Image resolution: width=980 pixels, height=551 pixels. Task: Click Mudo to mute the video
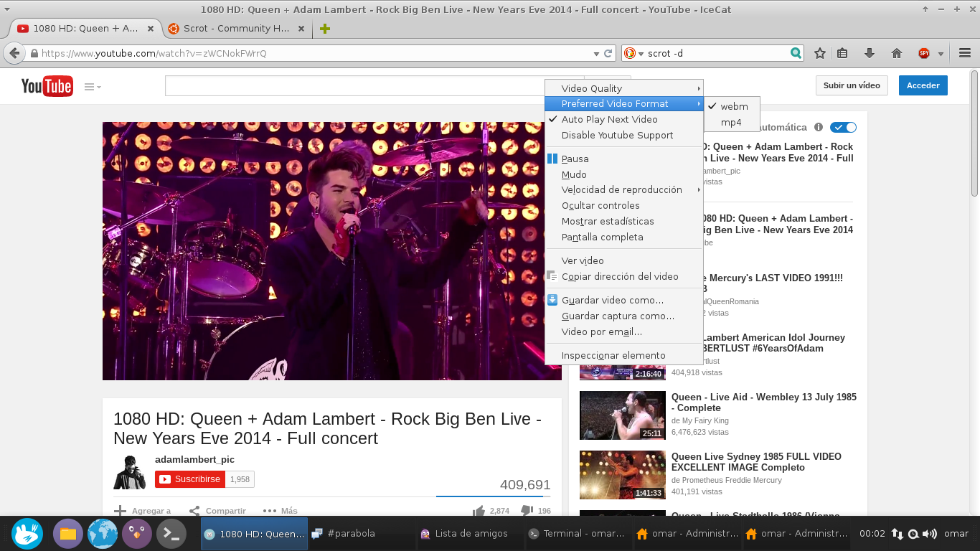(623, 174)
